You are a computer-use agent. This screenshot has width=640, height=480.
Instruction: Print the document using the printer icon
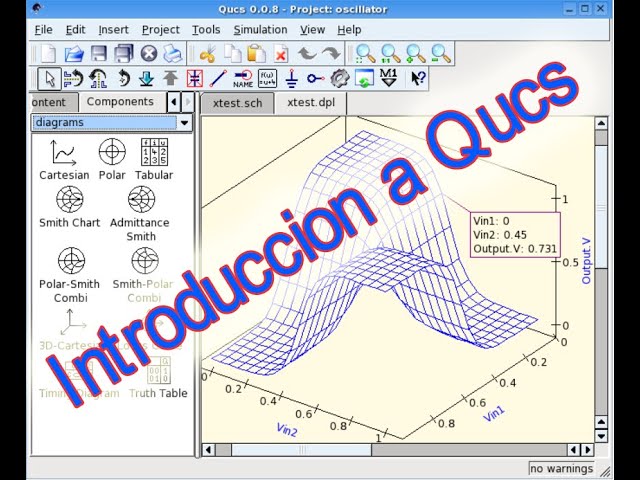[173, 53]
